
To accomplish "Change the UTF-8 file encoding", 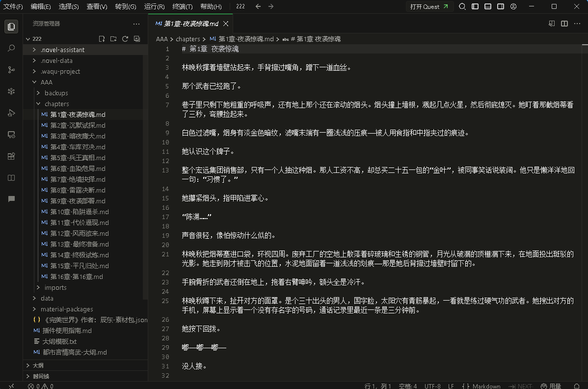I will (432, 386).
